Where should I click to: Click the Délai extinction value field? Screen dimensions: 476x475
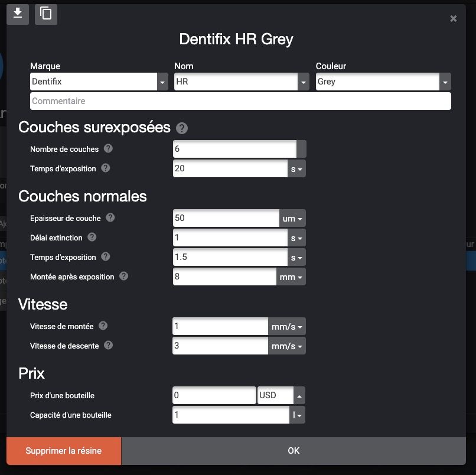coord(230,237)
